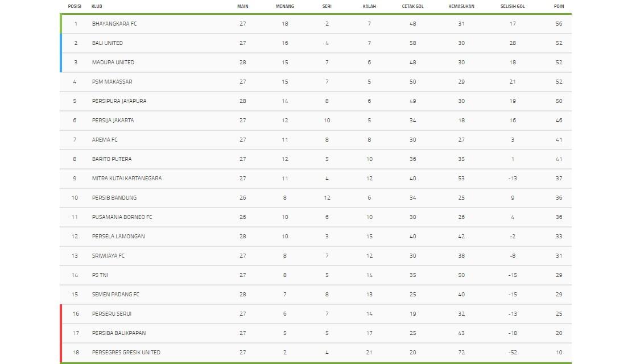Select Pusamania Borneo FC entry
The width and height of the screenshot is (636, 364).
(x=122, y=217)
